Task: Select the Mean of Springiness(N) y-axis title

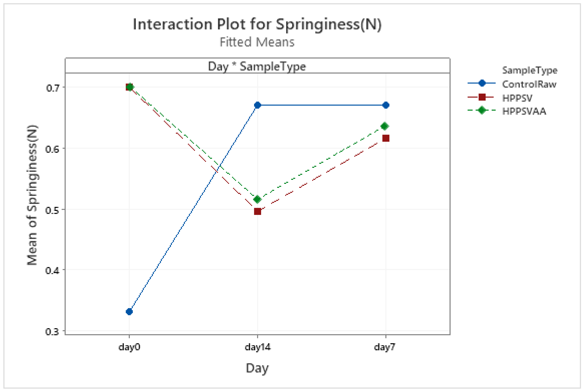Action: pos(32,195)
